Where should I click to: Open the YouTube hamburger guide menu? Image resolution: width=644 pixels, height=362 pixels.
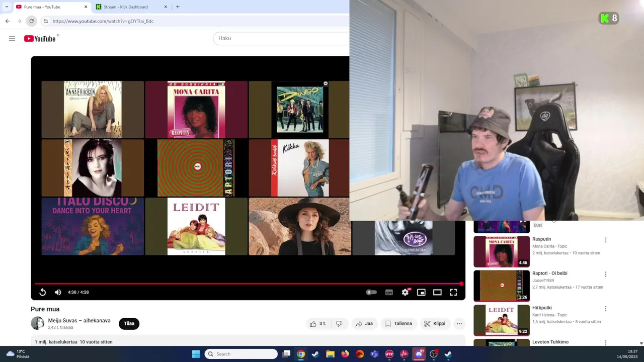12,39
